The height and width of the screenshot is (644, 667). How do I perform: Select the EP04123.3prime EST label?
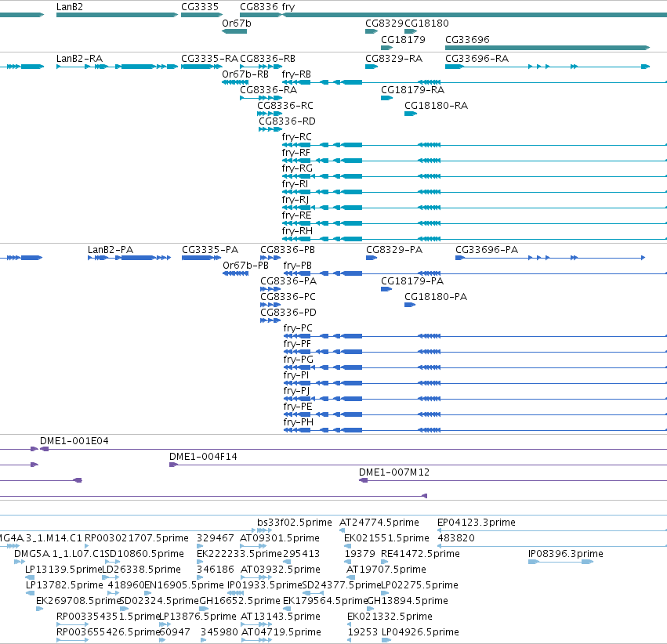[x=476, y=523]
